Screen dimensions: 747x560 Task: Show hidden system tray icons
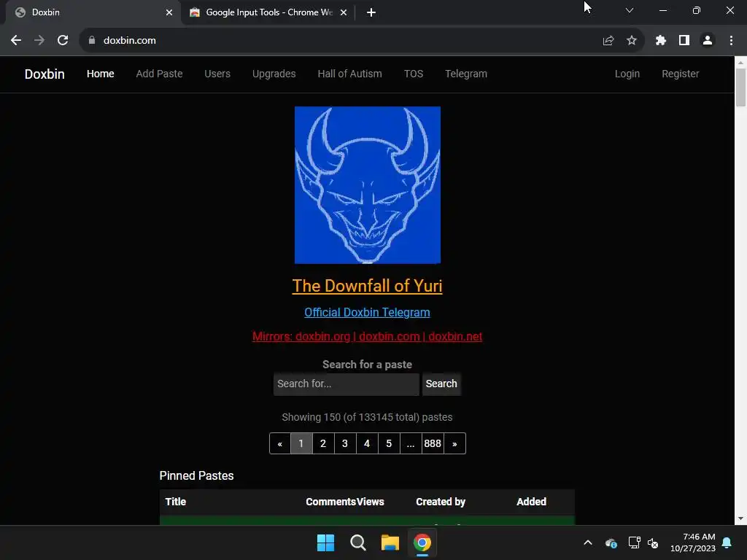588,542
